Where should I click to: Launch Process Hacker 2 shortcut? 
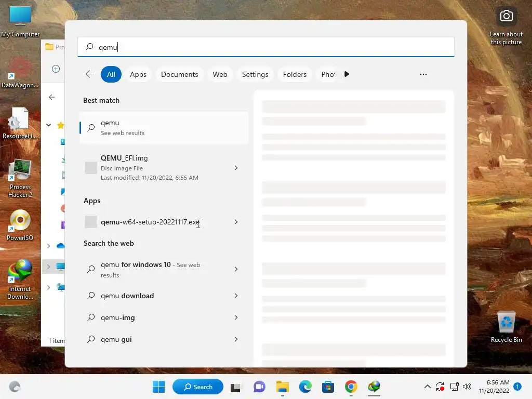click(x=20, y=178)
